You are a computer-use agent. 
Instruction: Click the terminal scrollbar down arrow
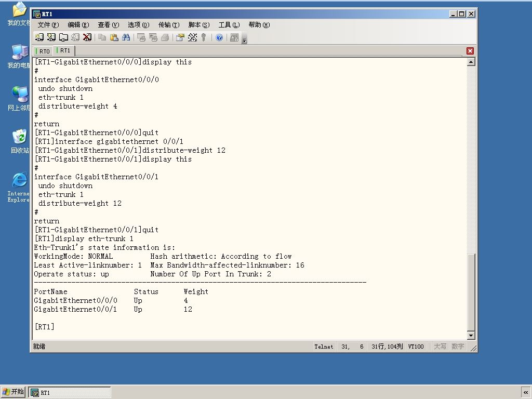(x=471, y=336)
